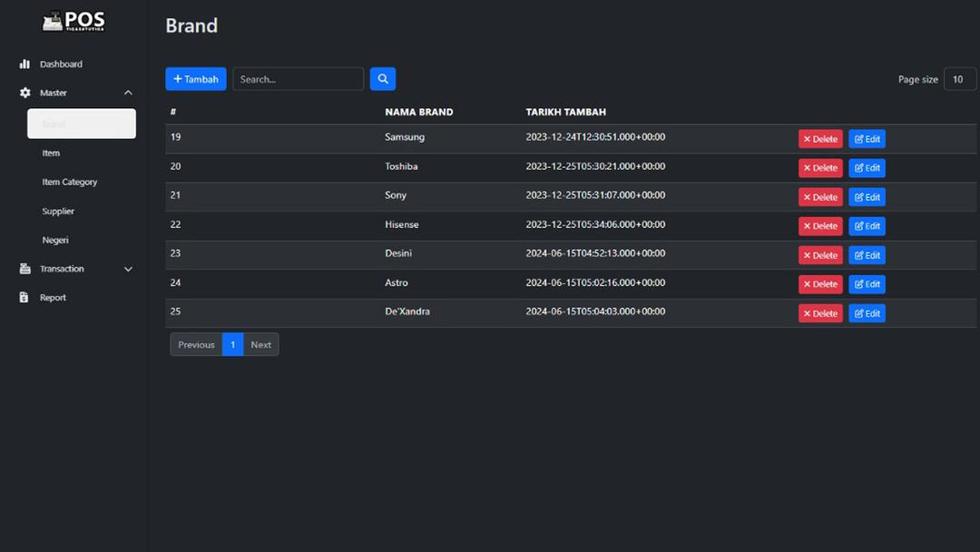Open the Supplier menu item
Image resolution: width=980 pixels, height=552 pixels.
[58, 212]
